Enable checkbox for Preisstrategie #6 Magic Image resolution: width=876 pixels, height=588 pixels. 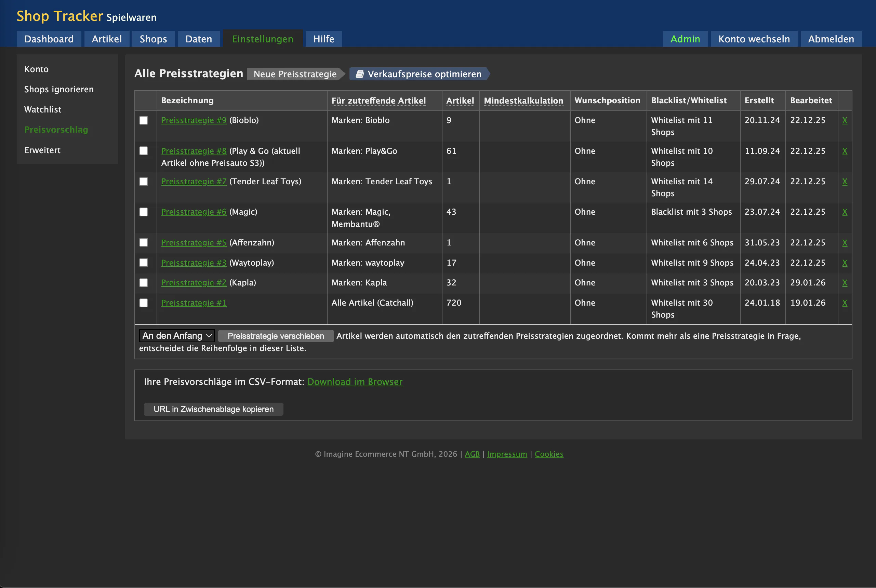[144, 212]
